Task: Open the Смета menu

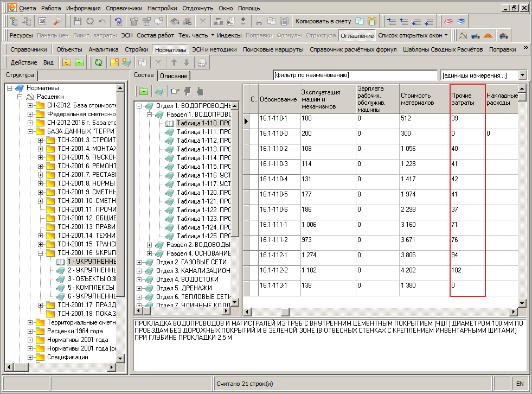Action: 28,8
